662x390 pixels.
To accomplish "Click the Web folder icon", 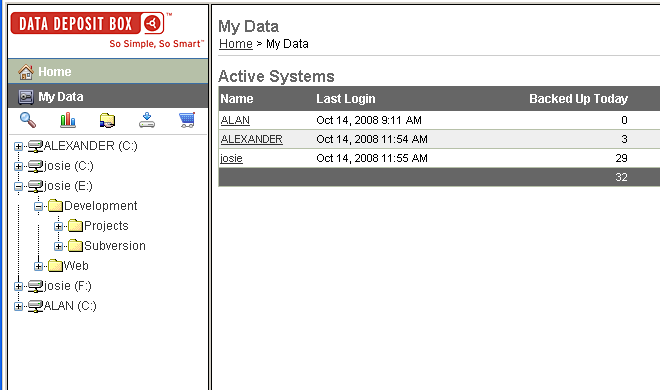I will 55,266.
